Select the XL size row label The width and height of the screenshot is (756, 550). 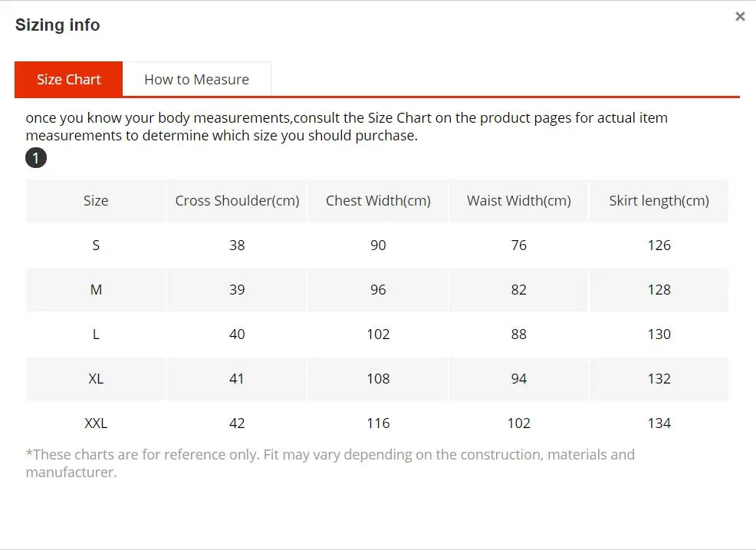[96, 378]
